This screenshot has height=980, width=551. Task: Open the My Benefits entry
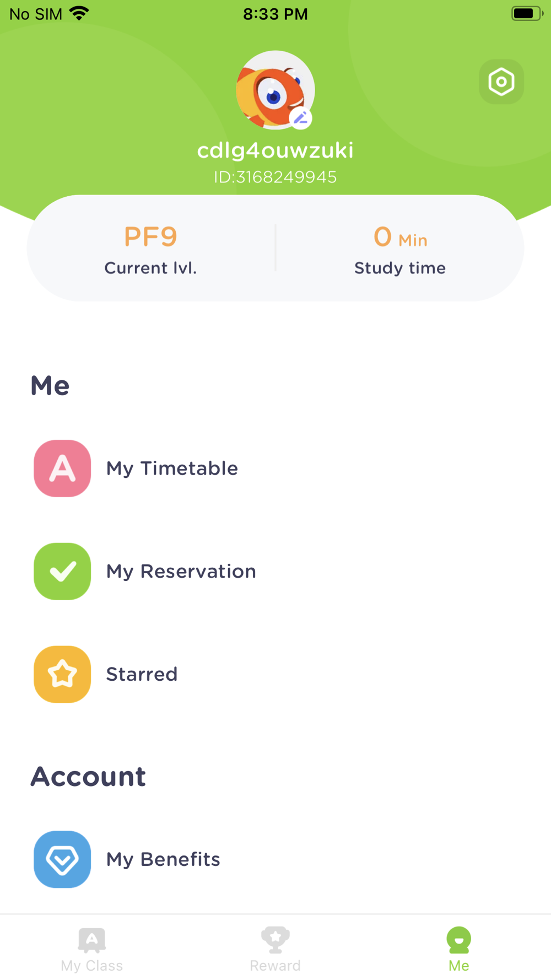point(163,859)
